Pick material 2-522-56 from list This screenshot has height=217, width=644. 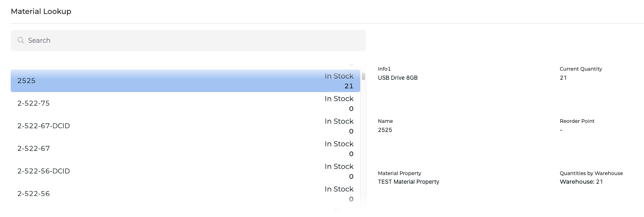click(185, 194)
